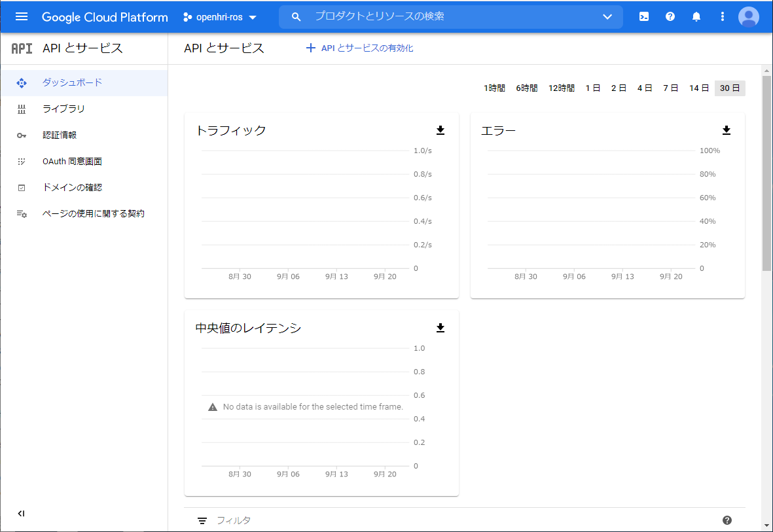
Task: Click the API とサービス sidebar heading
Action: coord(83,48)
